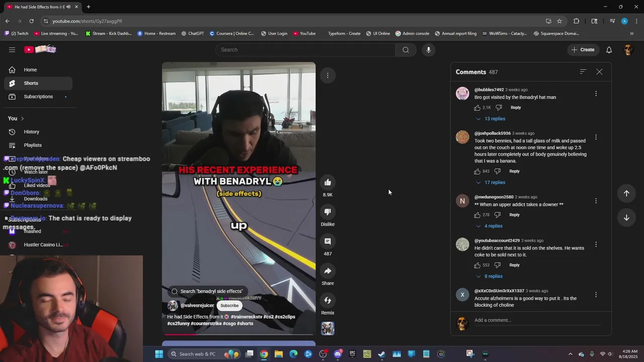Image resolution: width=644 pixels, height=362 pixels.
Task: Reload the page in Chrome
Action: coord(31,21)
